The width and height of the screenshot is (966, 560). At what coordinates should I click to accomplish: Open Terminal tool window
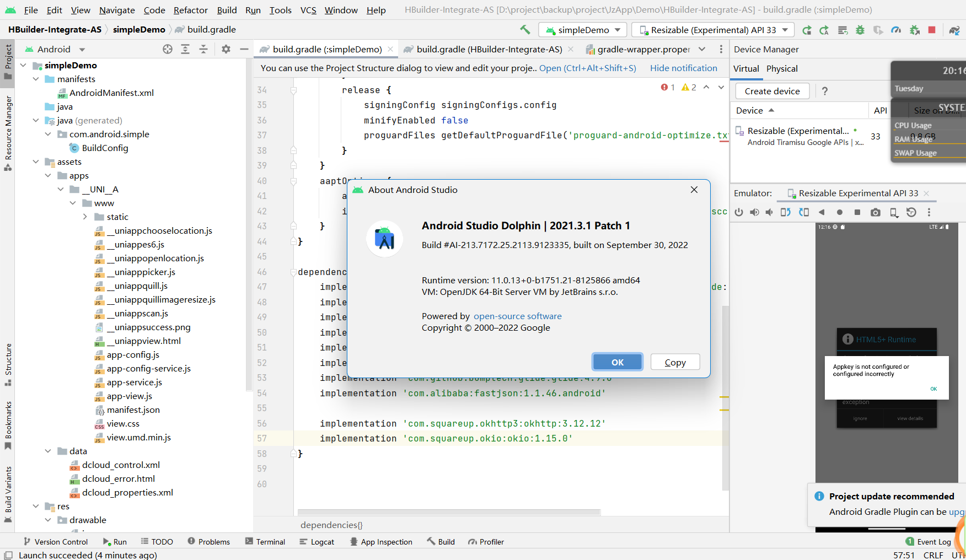click(x=265, y=542)
